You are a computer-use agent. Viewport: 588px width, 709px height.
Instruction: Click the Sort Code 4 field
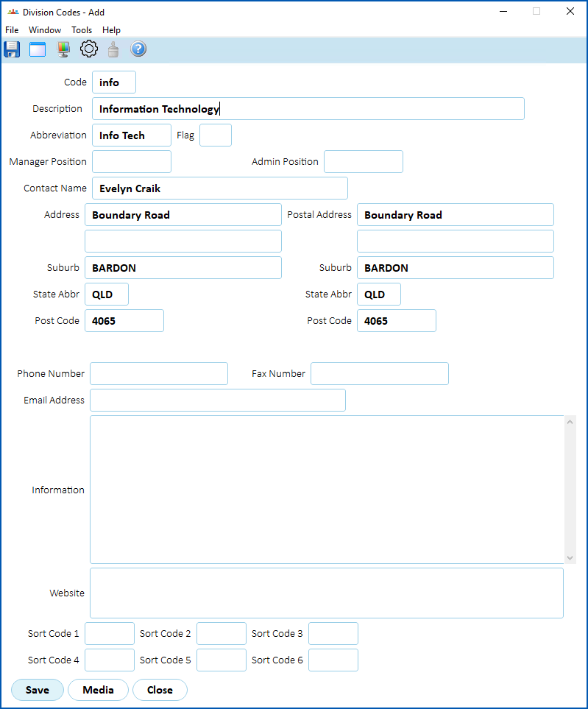click(x=110, y=660)
